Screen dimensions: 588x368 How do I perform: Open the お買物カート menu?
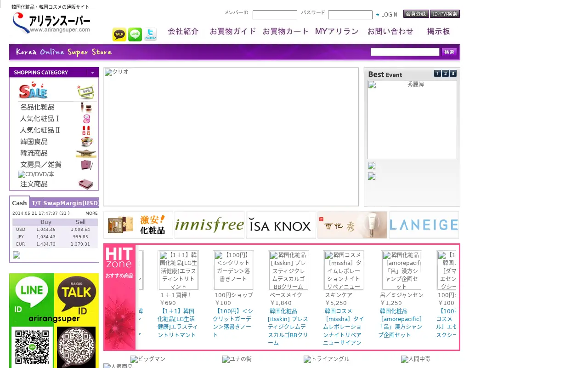point(286,31)
